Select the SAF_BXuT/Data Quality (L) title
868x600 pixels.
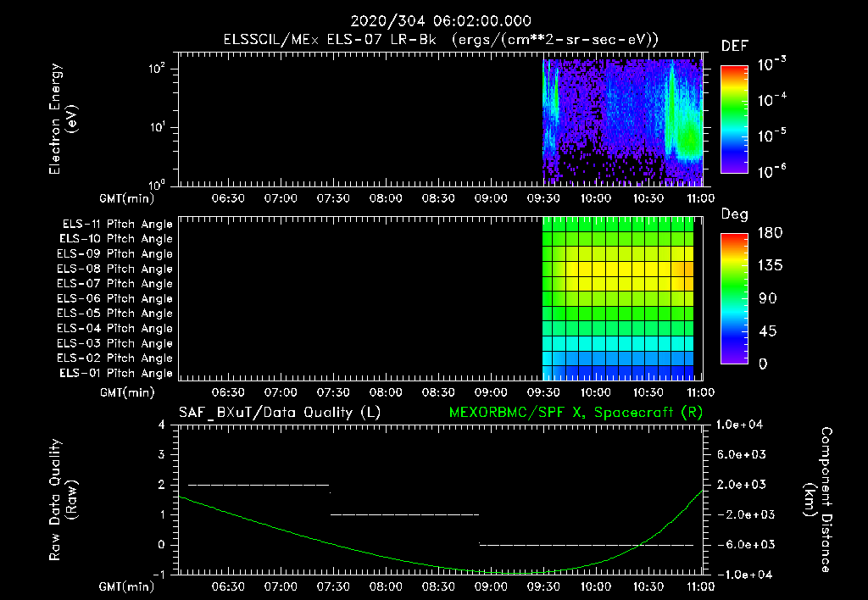click(x=280, y=413)
